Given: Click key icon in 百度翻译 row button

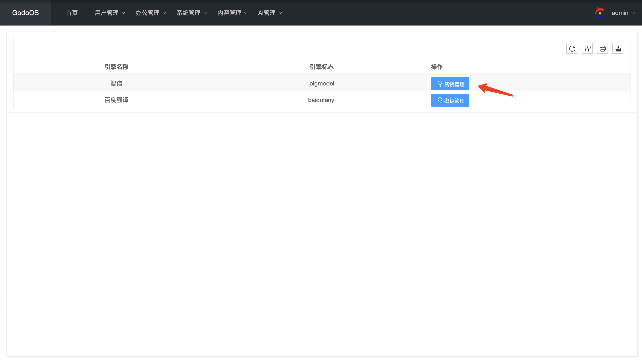Looking at the screenshot, I should [440, 101].
